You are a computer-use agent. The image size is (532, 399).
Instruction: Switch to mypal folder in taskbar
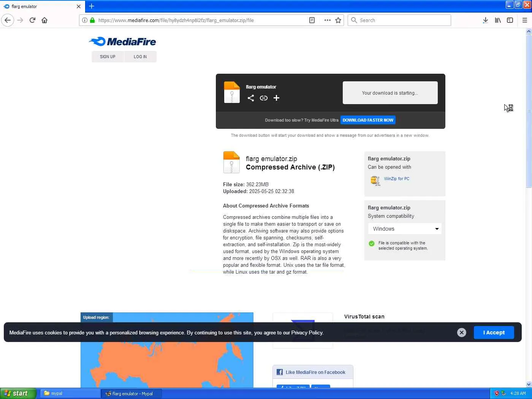coord(71,393)
